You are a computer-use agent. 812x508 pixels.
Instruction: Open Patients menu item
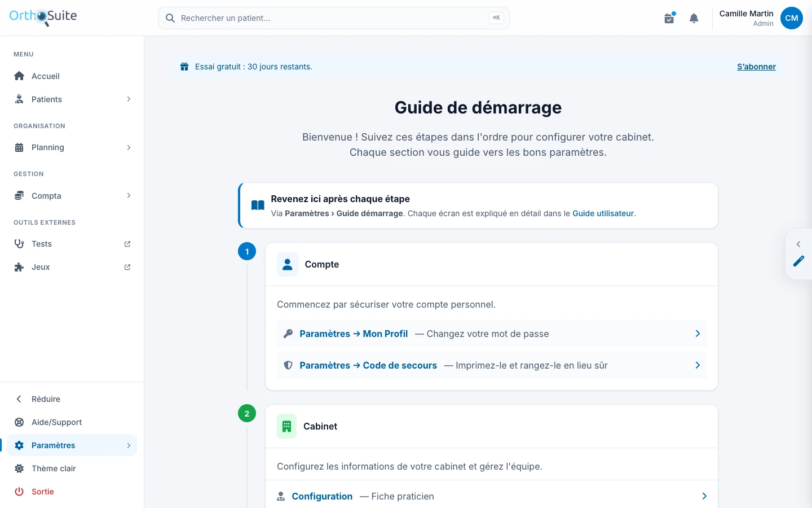tap(72, 99)
